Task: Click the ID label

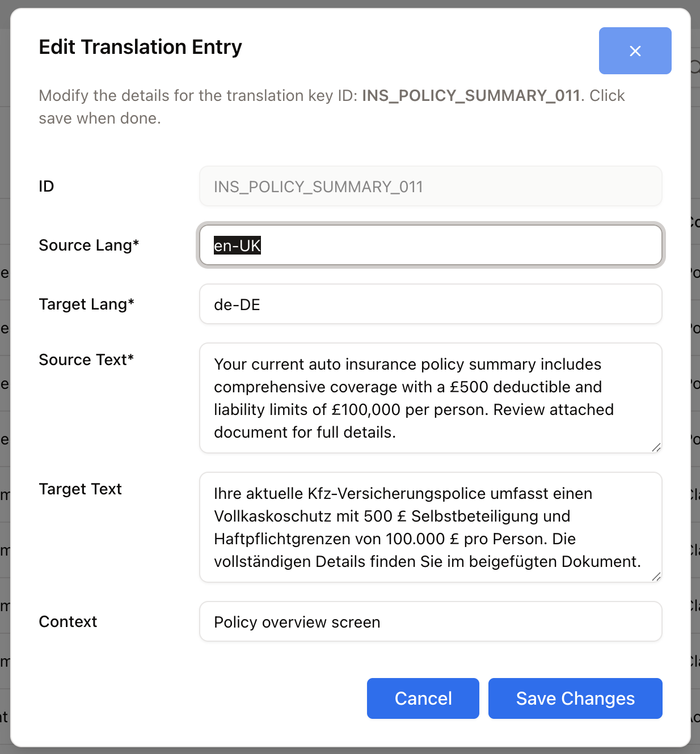Action: click(46, 187)
